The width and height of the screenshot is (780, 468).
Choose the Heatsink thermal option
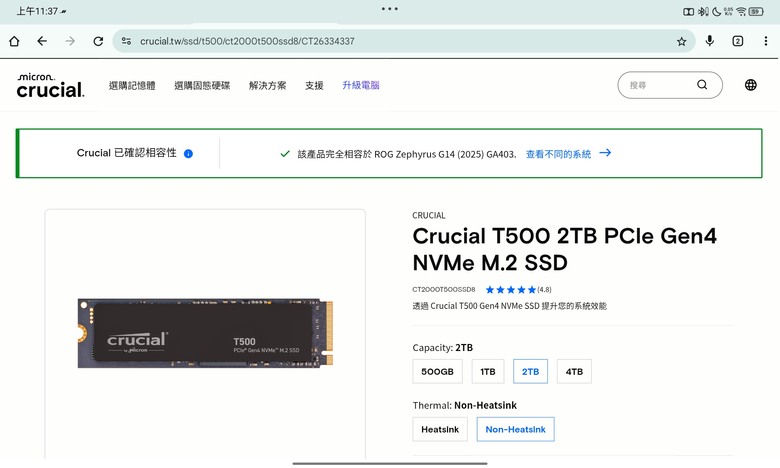(440, 429)
